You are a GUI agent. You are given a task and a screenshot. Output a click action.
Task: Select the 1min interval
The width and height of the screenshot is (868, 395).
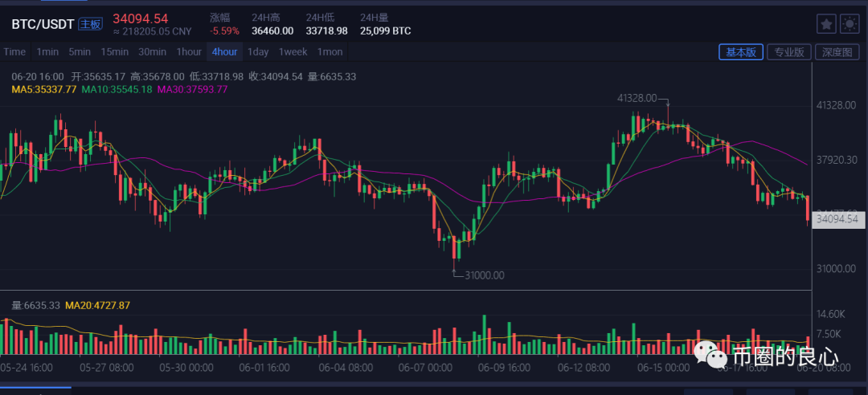47,52
